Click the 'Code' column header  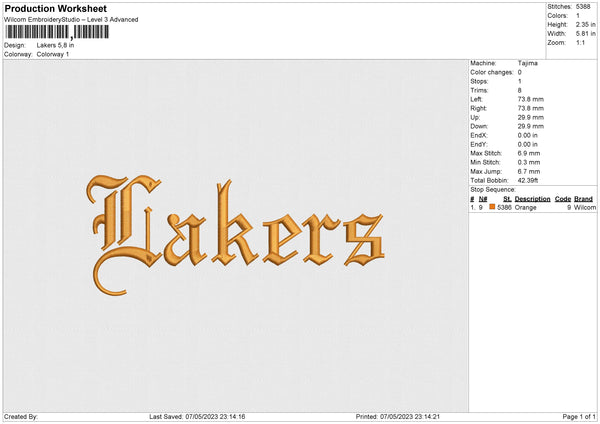click(x=563, y=199)
